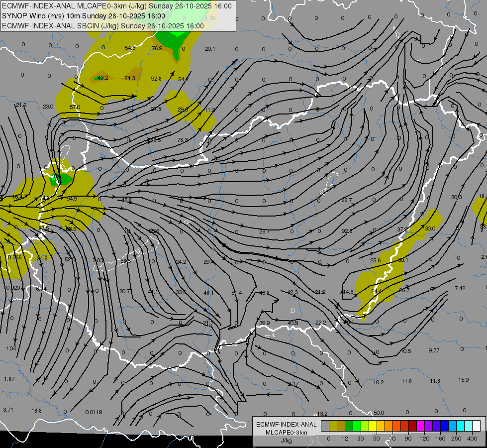Click the map value 29.4
Screen dimensions: 487x448
[x=209, y=262]
